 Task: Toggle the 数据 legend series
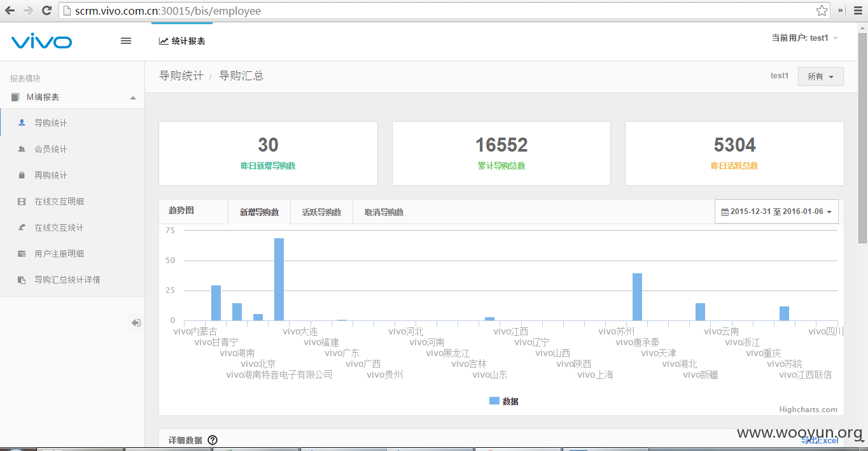504,401
